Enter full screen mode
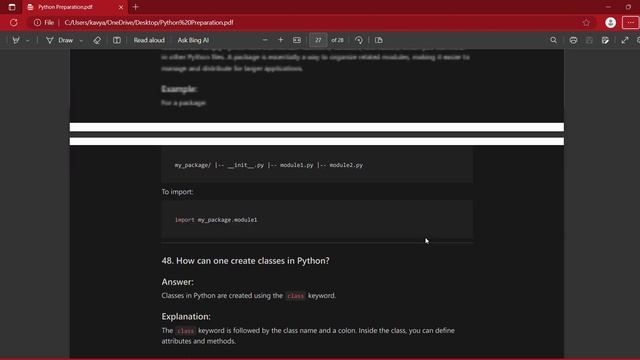Screen dimensions: 640x360 tap(625, 40)
